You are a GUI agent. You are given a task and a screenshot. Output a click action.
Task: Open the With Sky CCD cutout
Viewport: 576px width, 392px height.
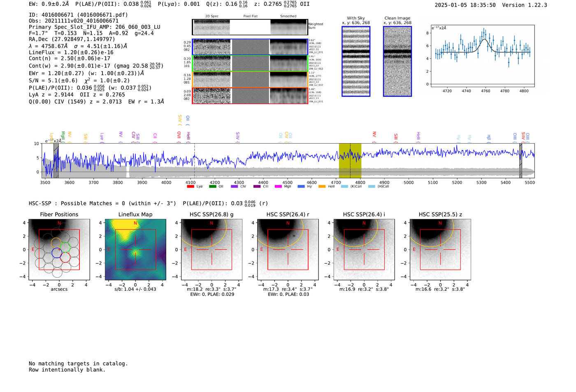(356, 61)
